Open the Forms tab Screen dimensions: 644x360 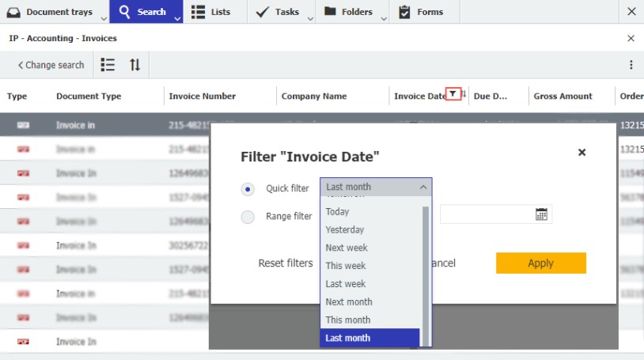click(425, 12)
